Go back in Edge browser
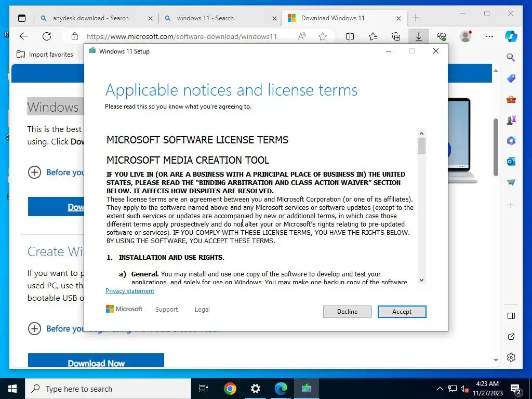532x399 pixels. (24, 36)
